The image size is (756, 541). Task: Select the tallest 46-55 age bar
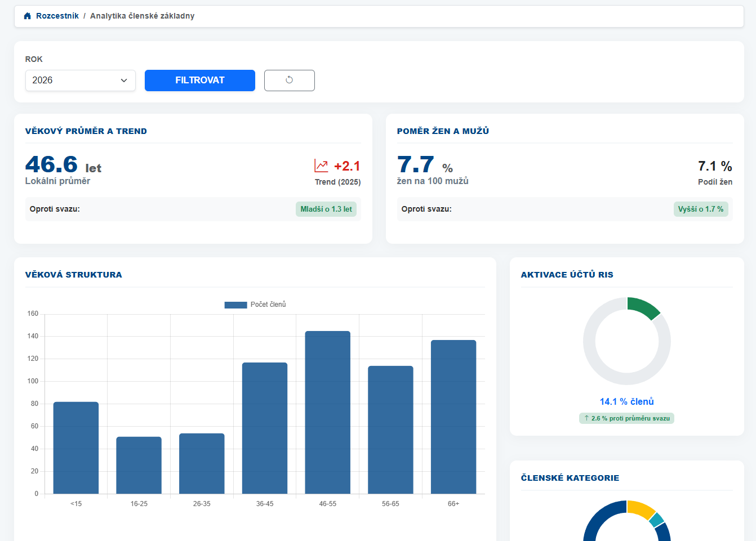[327, 412]
